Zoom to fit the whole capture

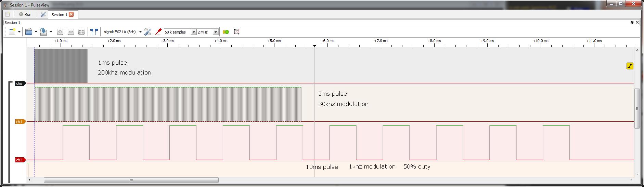point(81,32)
